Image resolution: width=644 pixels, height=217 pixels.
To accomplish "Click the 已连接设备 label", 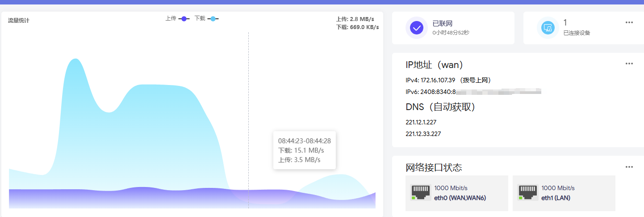I will tap(577, 33).
